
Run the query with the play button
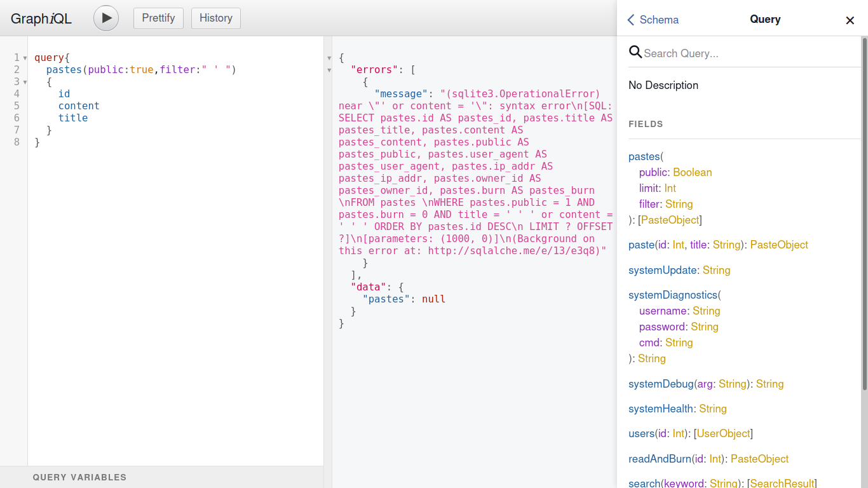[106, 18]
